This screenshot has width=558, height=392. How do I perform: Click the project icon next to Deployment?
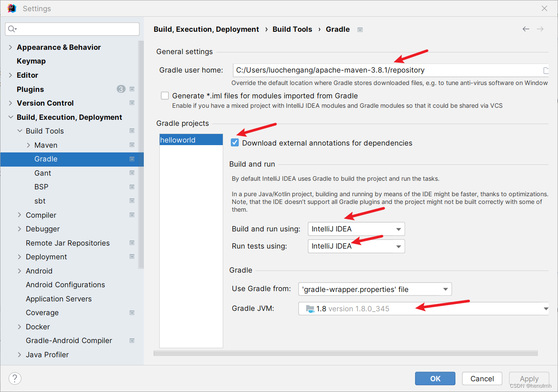pyautogui.click(x=132, y=257)
